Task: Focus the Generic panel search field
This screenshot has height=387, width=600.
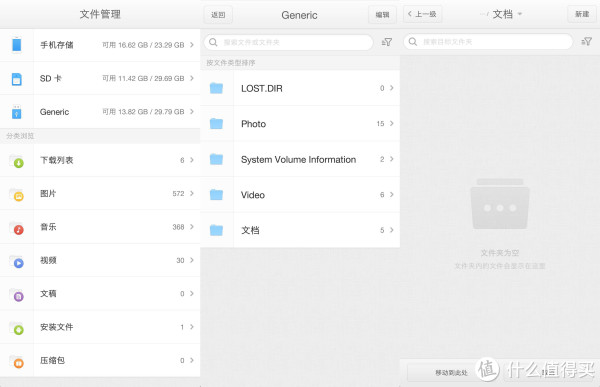Action: 289,42
